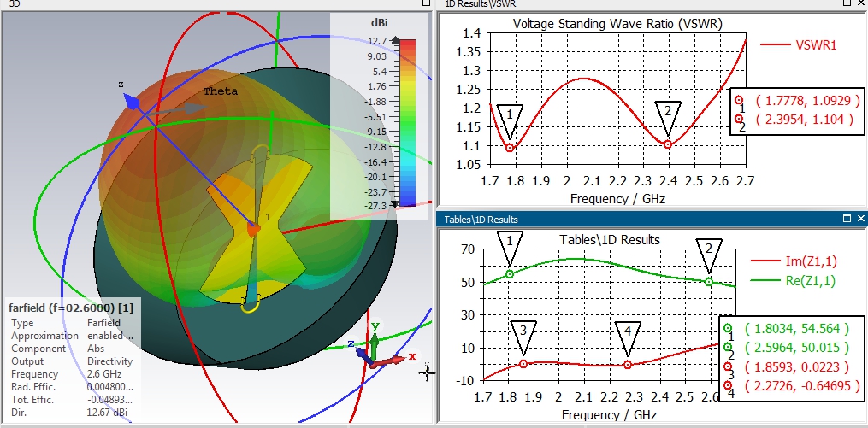Maximize the Tables\1D Results window
The width and height of the screenshot is (868, 428).
click(x=847, y=219)
